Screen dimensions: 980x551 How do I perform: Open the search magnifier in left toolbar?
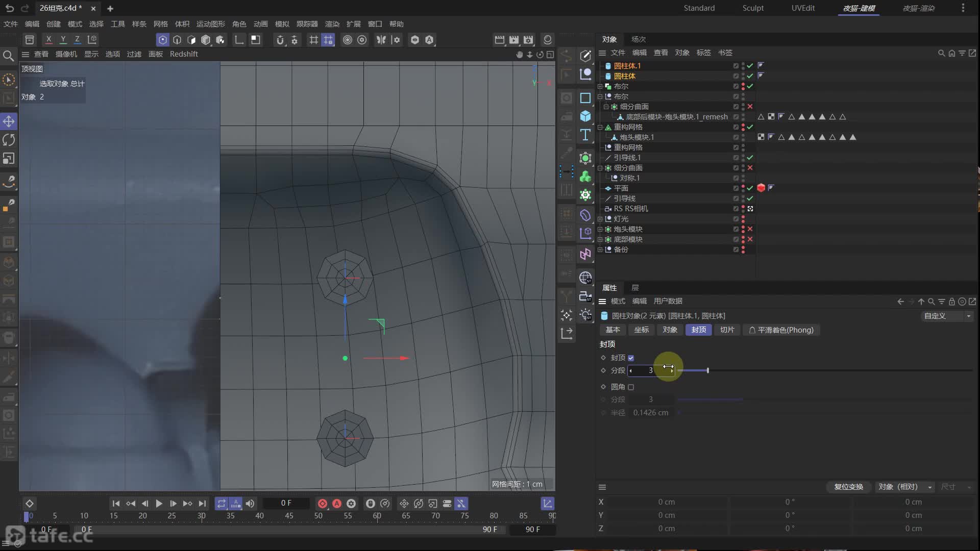[8, 56]
